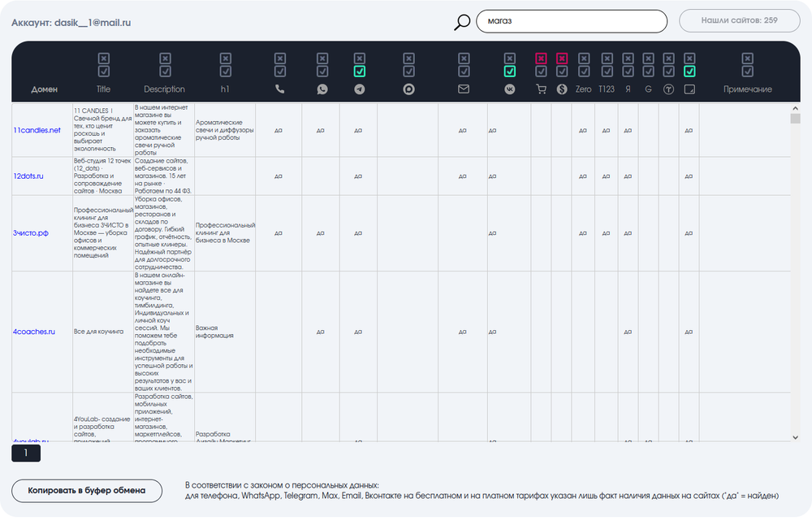Select page 1 in pagination

pyautogui.click(x=26, y=453)
